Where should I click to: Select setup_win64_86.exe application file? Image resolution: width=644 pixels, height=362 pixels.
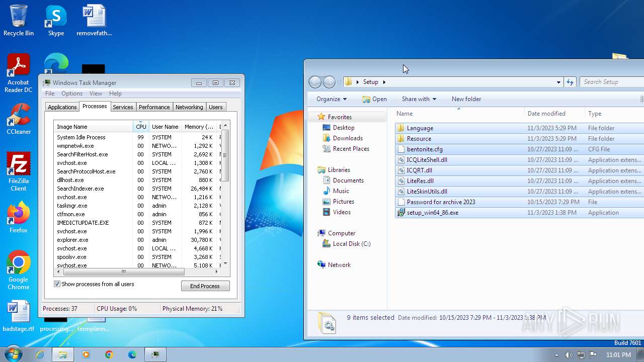click(519, 213)
